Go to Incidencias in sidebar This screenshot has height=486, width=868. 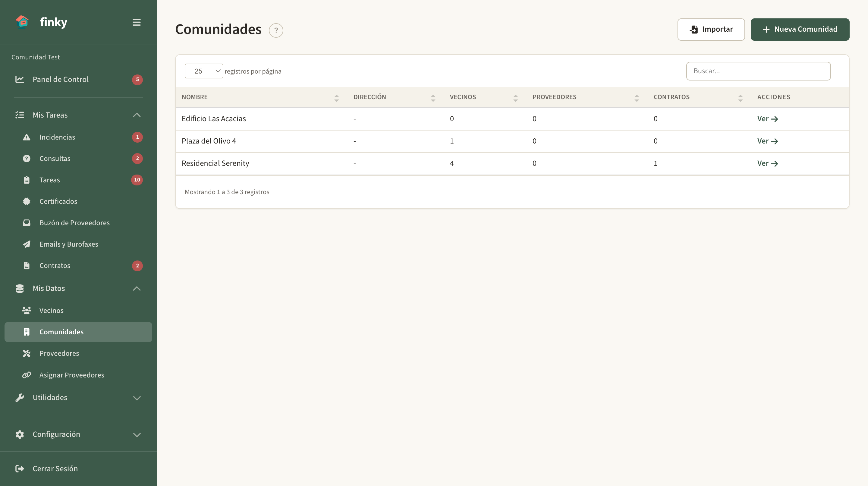[x=78, y=137]
